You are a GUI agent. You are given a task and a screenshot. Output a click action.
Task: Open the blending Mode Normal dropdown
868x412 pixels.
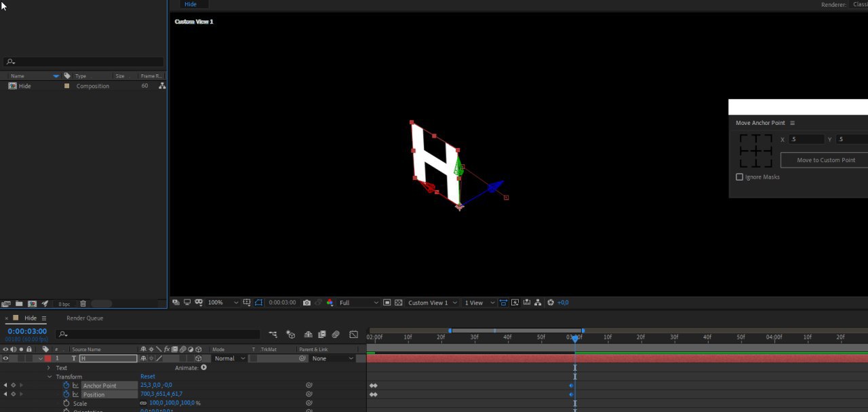(x=230, y=358)
